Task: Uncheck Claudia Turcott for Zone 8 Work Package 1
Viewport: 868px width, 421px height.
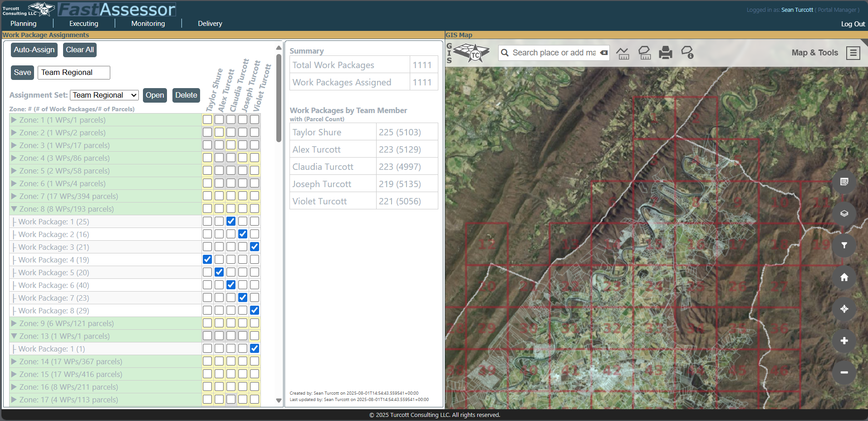Action: [231, 221]
